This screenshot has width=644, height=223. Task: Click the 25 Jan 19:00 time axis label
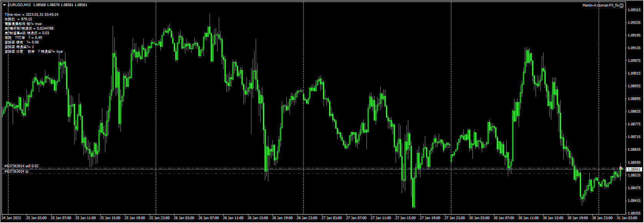135,218
